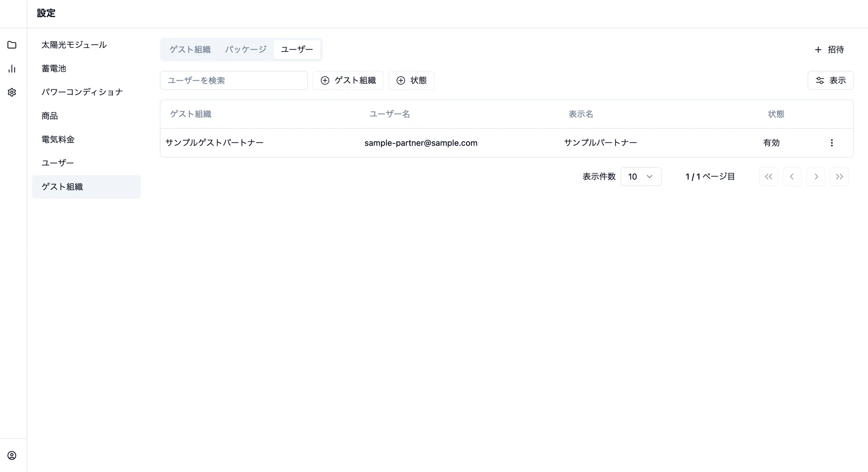Jump to the last page of results
This screenshot has width=868, height=472.
pyautogui.click(x=840, y=177)
